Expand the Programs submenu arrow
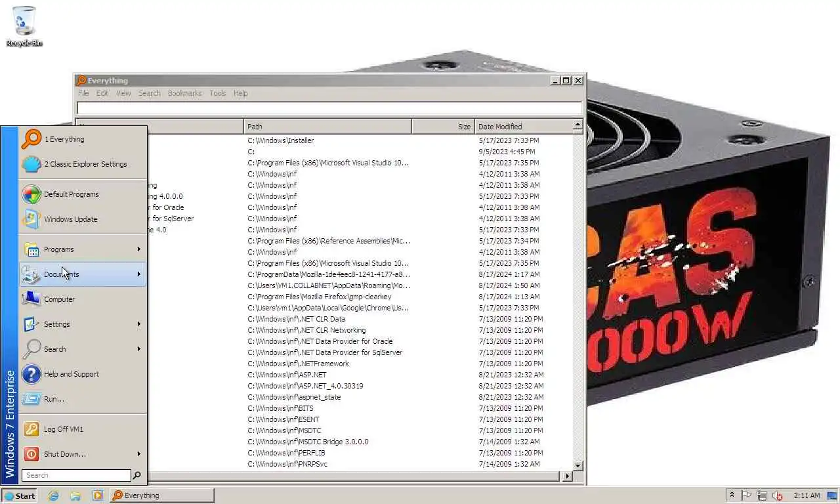Viewport: 840px width, 504px height. (139, 249)
